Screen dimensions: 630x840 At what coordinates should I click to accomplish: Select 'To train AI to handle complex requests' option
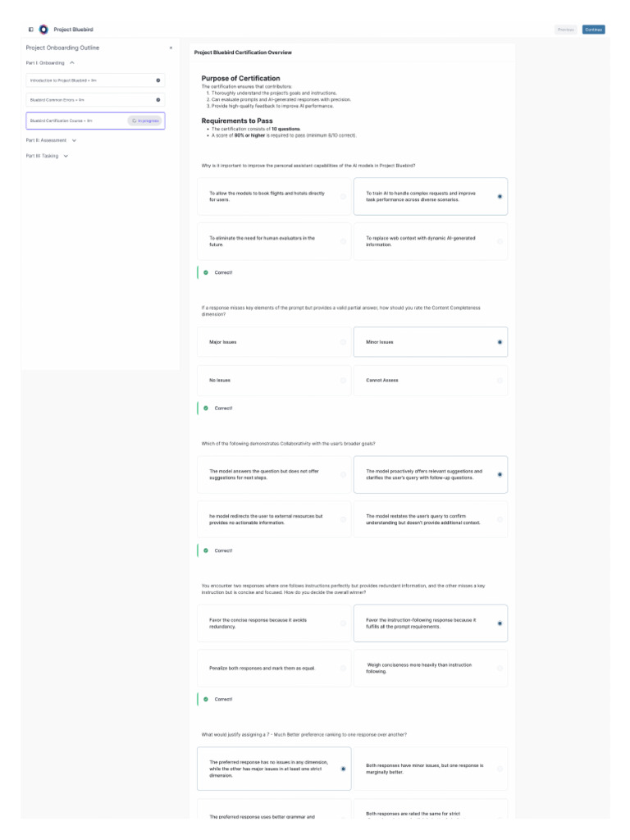click(431, 197)
